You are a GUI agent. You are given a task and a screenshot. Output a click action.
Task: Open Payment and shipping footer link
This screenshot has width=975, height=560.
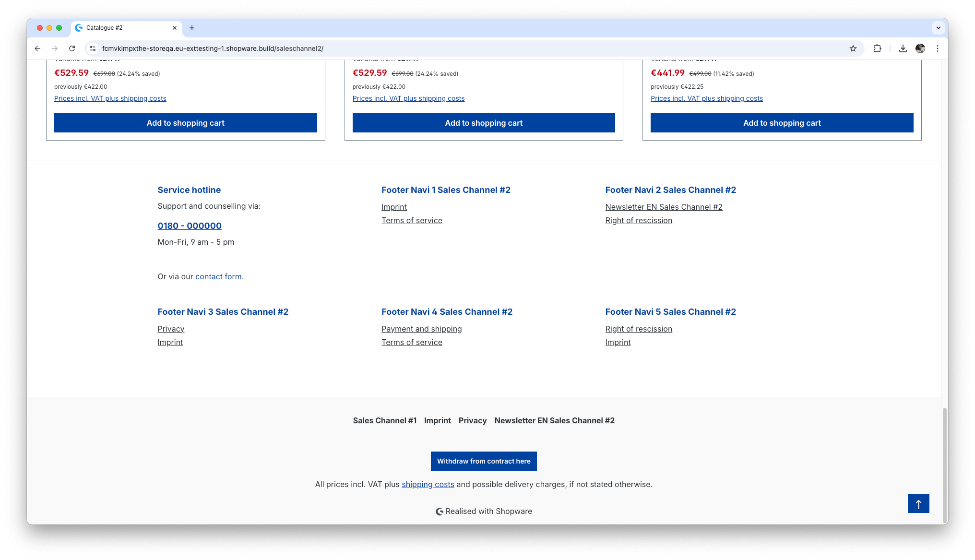pos(421,329)
